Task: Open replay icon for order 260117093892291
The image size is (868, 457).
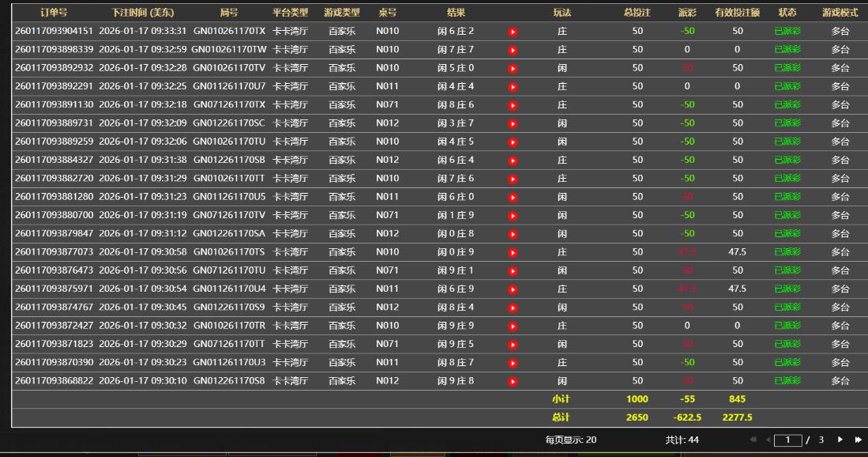Action: coord(513,87)
